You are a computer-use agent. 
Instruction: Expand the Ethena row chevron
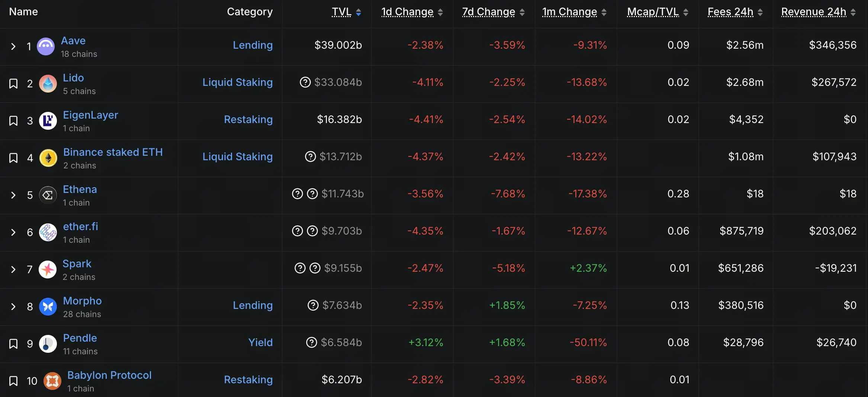pos(13,195)
